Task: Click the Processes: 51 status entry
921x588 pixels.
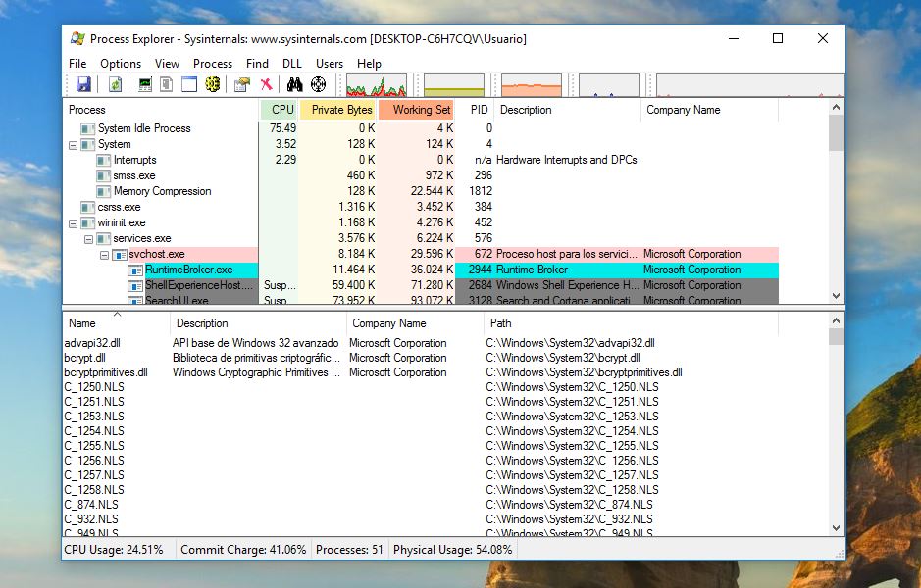Action: pyautogui.click(x=349, y=550)
